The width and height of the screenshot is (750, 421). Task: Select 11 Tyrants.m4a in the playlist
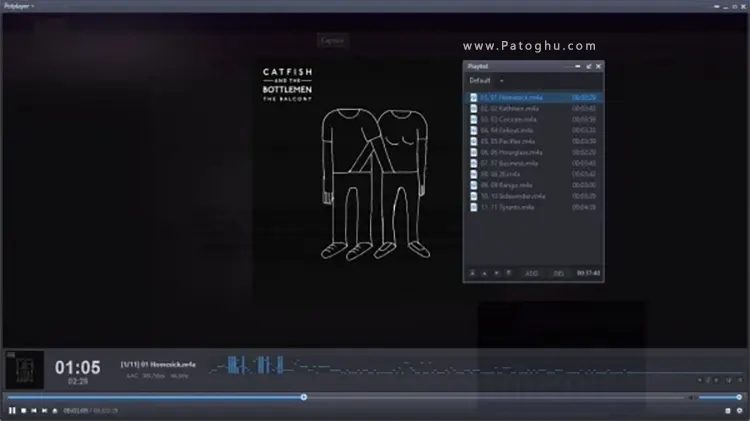point(505,207)
